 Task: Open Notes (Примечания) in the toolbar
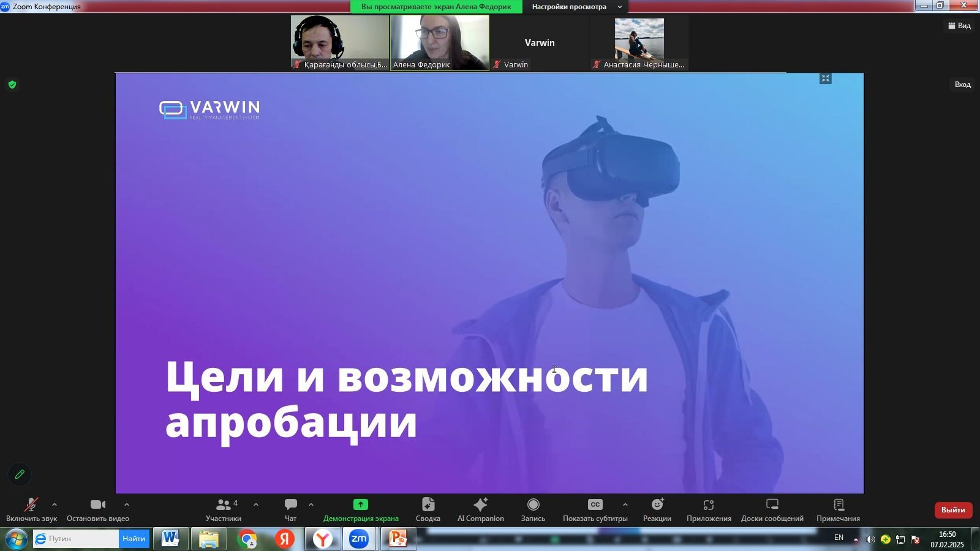pyautogui.click(x=838, y=509)
